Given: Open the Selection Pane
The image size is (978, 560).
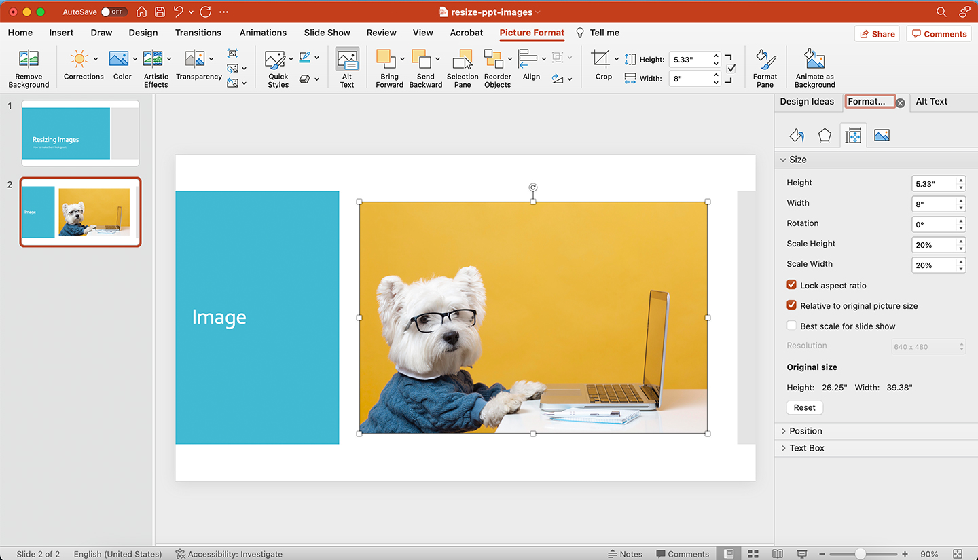Looking at the screenshot, I should (463, 67).
